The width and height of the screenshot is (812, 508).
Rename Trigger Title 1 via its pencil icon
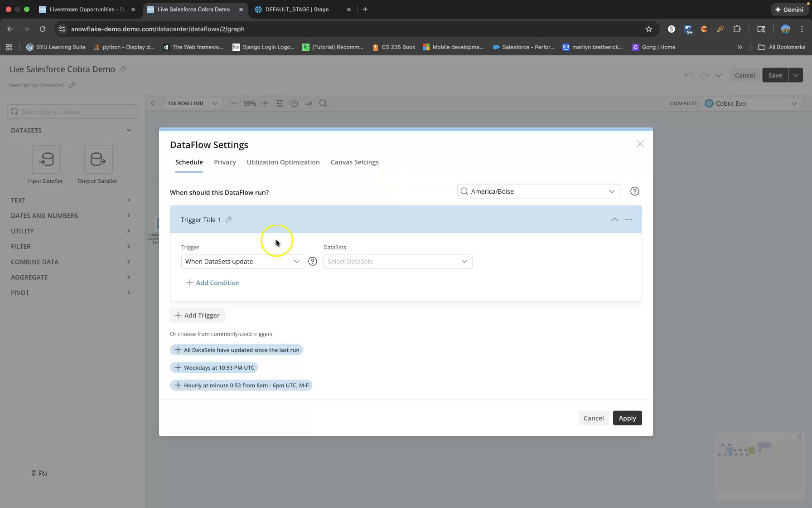point(228,219)
